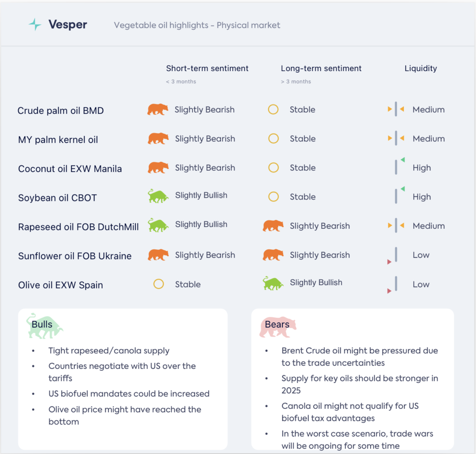This screenshot has width=476, height=454.
Task: Click the stable circle for Coconut oil long-term
Action: click(x=273, y=168)
